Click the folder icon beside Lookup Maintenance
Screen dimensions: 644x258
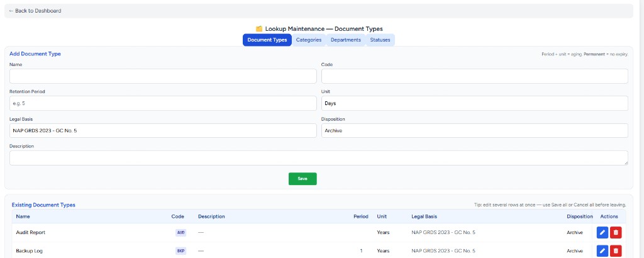coord(258,29)
